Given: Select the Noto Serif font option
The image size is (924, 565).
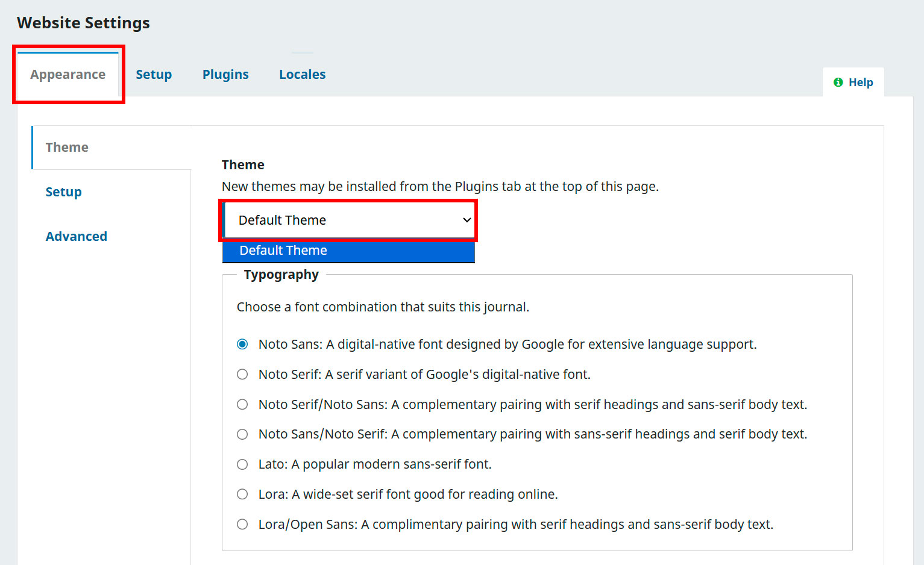Looking at the screenshot, I should (x=242, y=375).
